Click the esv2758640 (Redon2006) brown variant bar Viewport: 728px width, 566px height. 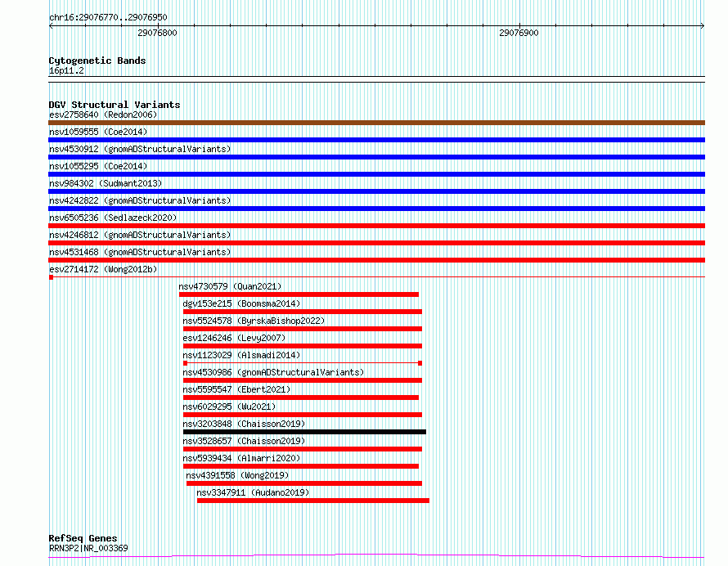[x=376, y=123]
